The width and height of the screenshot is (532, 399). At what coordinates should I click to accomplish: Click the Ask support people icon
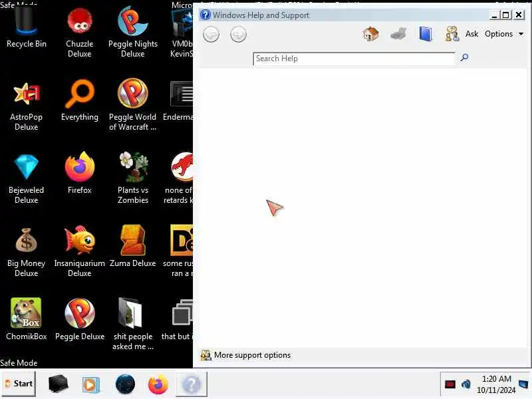pyautogui.click(x=452, y=34)
